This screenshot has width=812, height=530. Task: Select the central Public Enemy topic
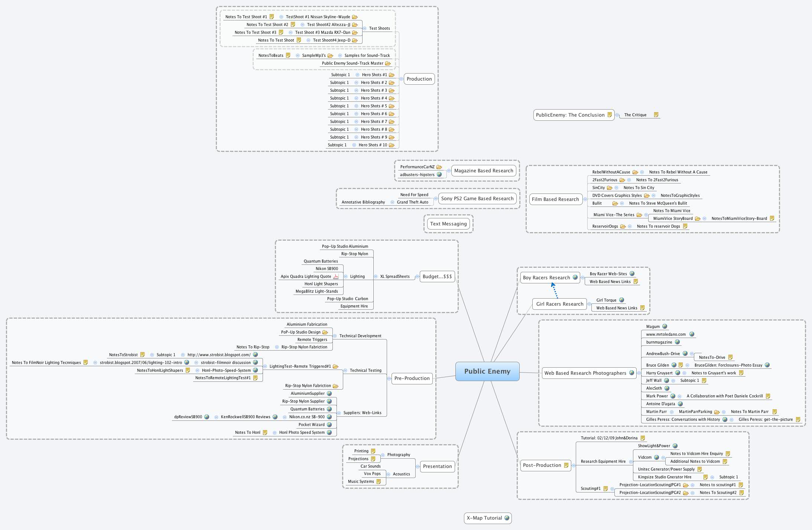point(488,371)
